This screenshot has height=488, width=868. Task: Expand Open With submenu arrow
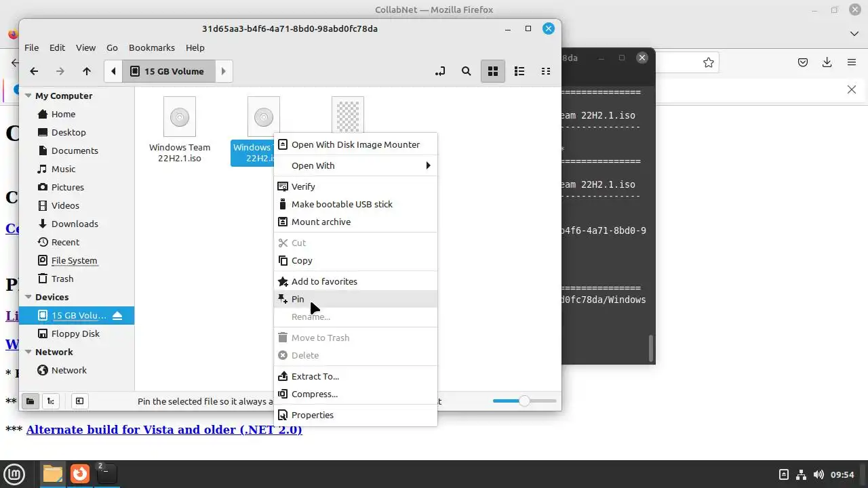pyautogui.click(x=428, y=165)
